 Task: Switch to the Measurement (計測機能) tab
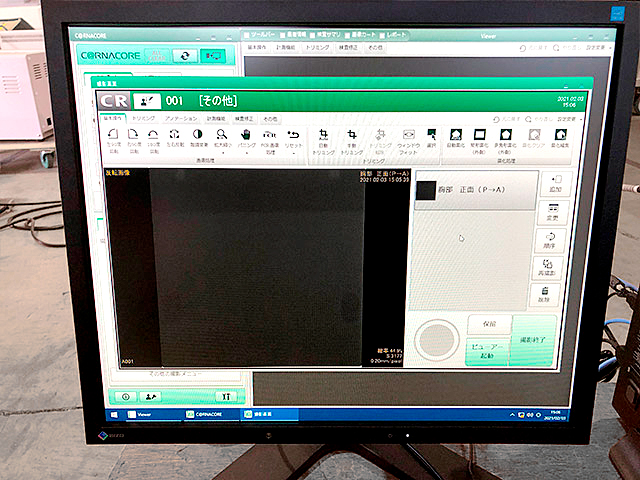(x=216, y=118)
